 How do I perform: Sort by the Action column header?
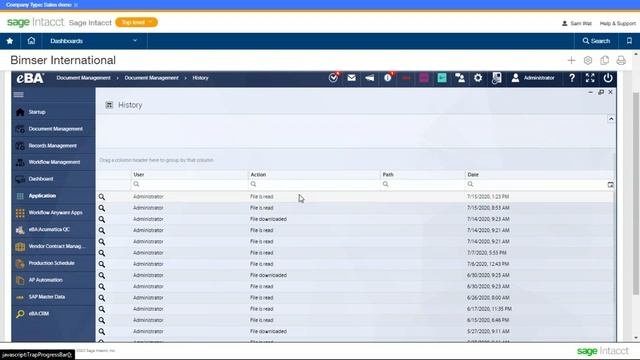point(314,174)
